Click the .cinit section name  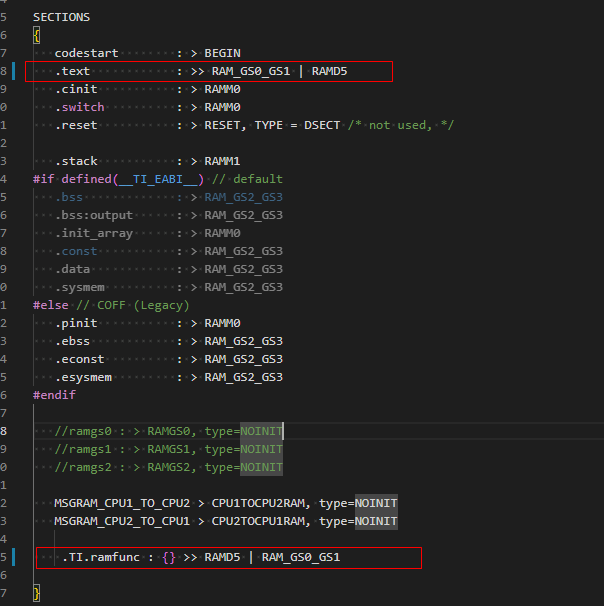click(x=76, y=89)
